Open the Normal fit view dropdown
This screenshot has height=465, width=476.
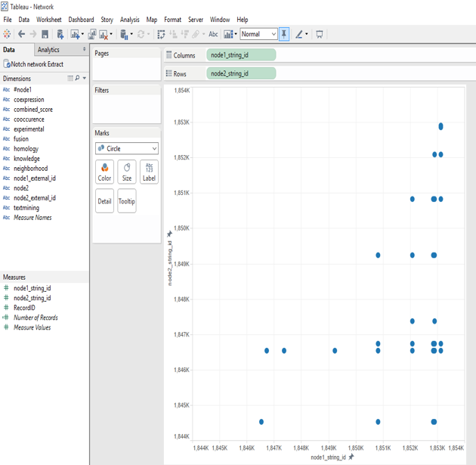point(258,34)
